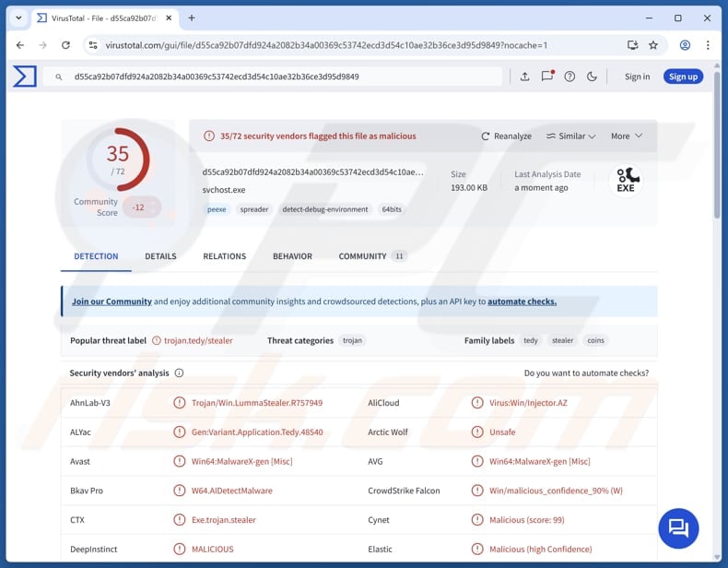
Task: Click Reanalyze button
Action: [x=506, y=136]
